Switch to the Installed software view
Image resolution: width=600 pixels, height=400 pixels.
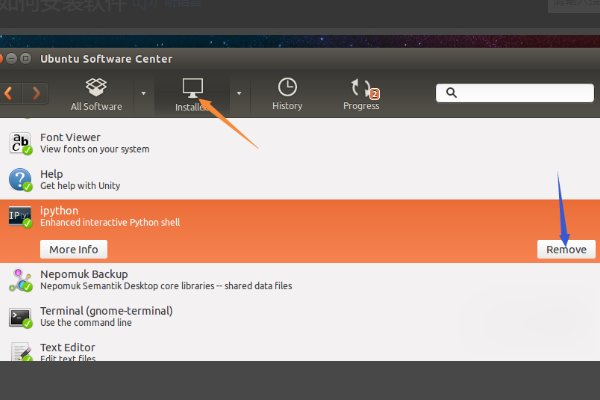pos(194,93)
